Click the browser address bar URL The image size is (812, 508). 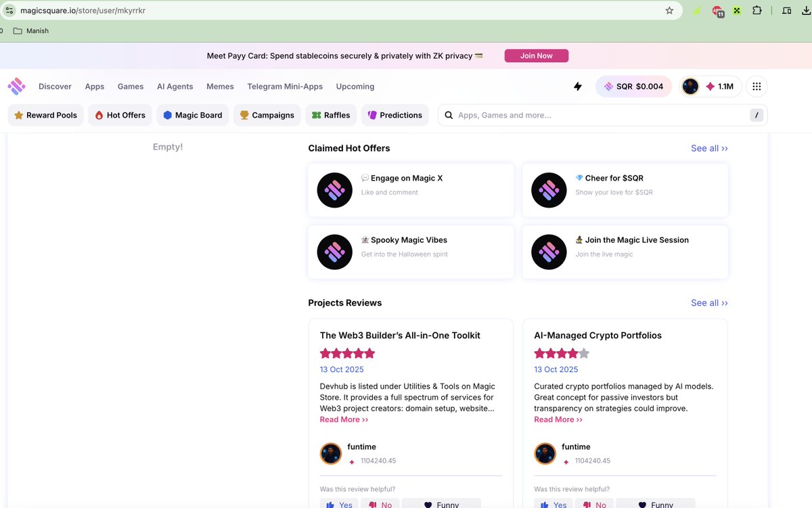pyautogui.click(x=83, y=11)
